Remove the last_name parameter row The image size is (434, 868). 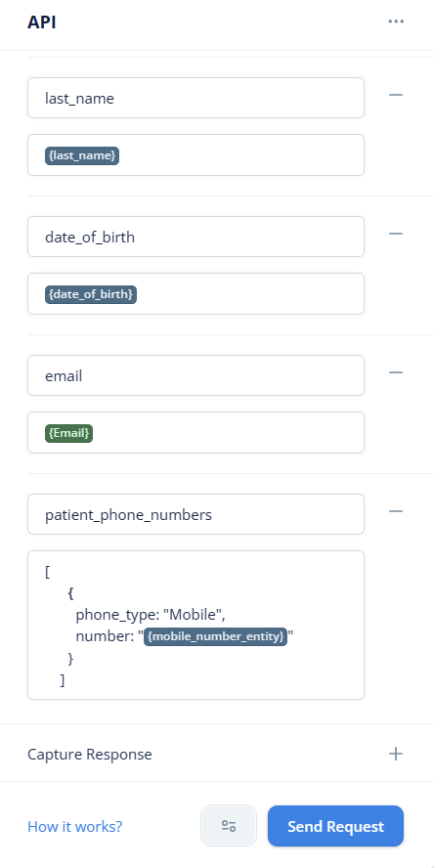tap(396, 95)
